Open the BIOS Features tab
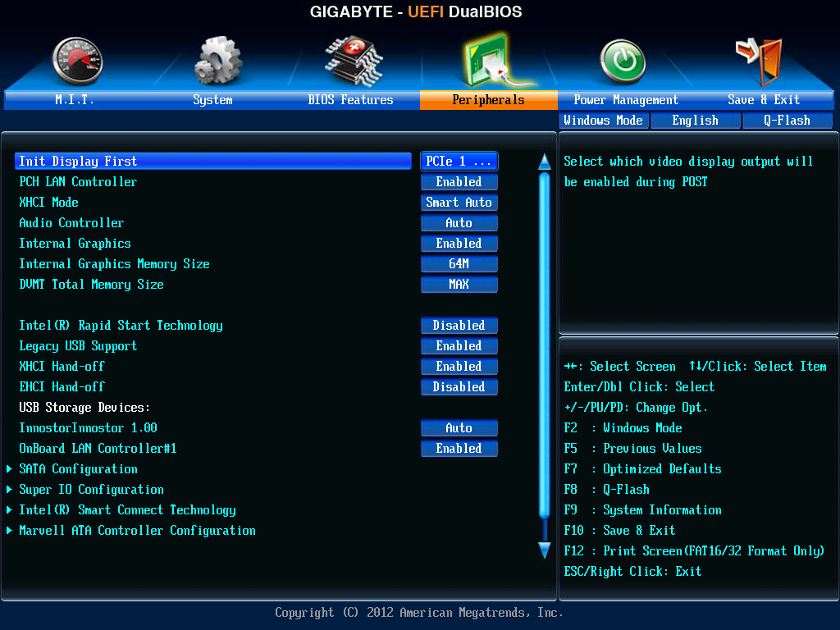Image resolution: width=840 pixels, height=630 pixels. (x=351, y=99)
